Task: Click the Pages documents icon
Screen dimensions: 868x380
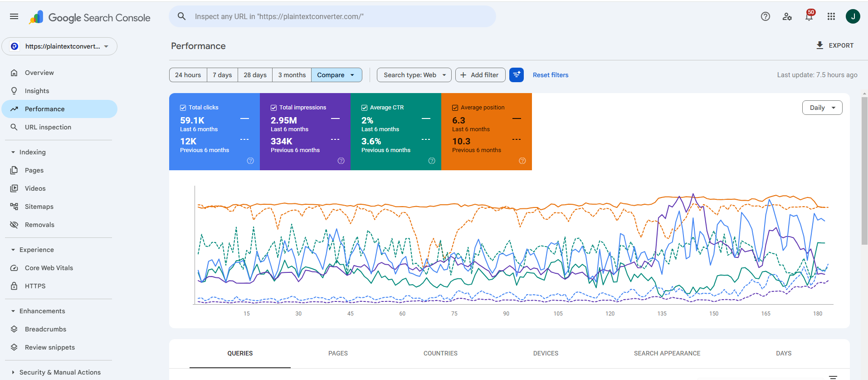Action: (x=14, y=170)
